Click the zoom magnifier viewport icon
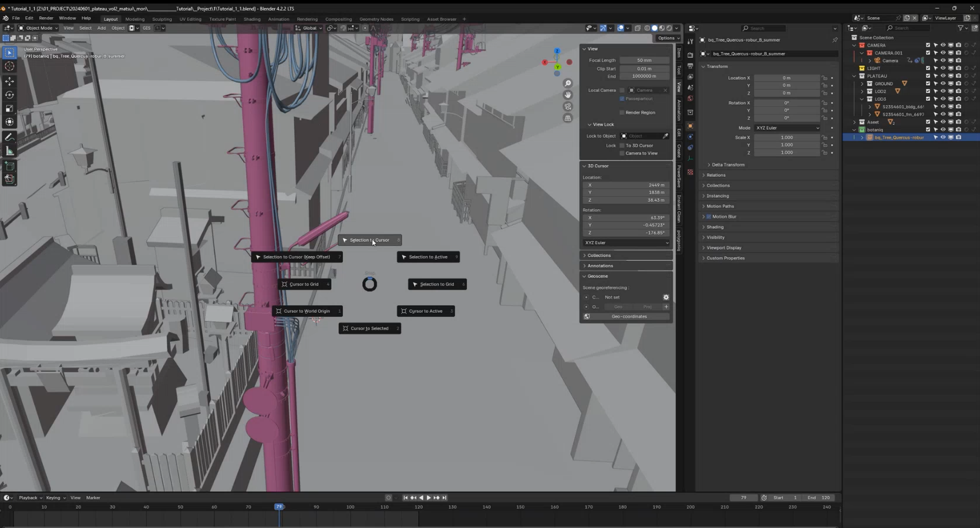980x528 pixels. [x=568, y=83]
